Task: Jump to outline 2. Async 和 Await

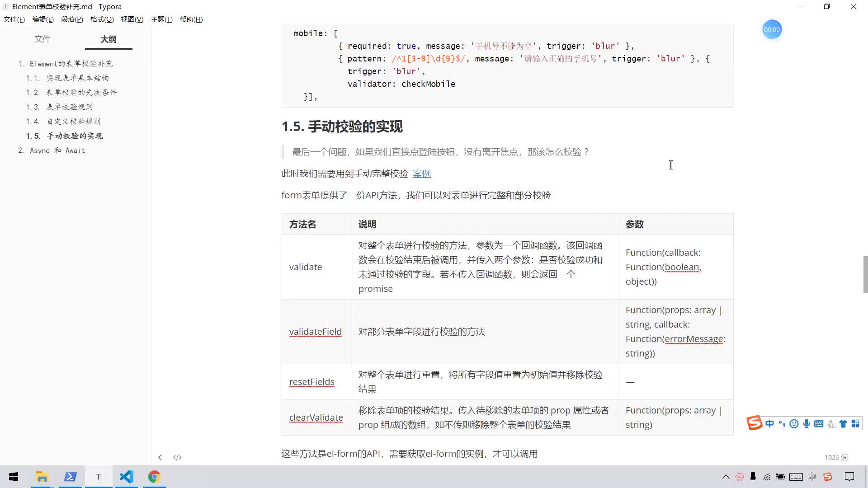Action: point(57,150)
